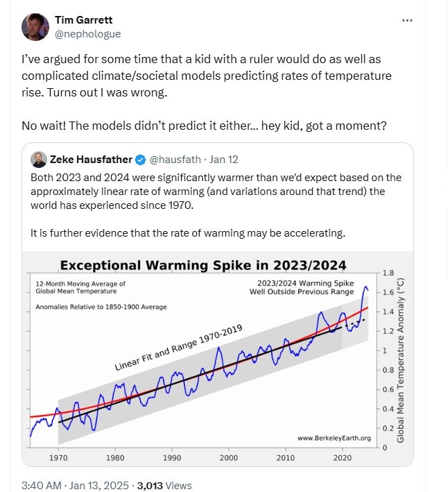Open the three-dot more options menu
The width and height of the screenshot is (448, 492).
click(408, 21)
